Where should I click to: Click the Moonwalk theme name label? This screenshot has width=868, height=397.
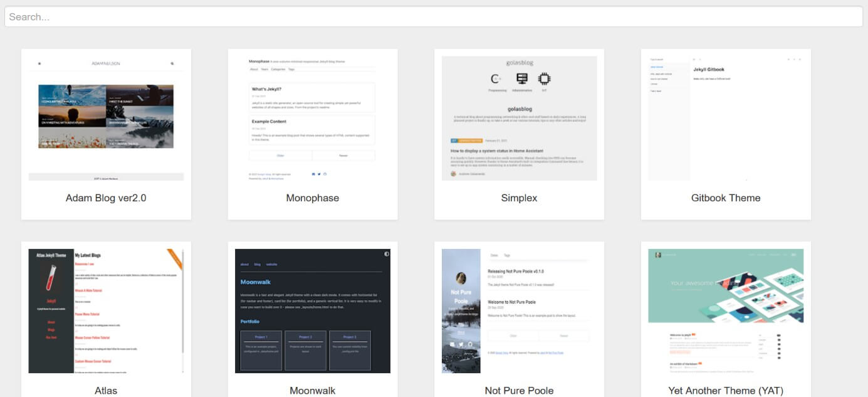(x=312, y=391)
